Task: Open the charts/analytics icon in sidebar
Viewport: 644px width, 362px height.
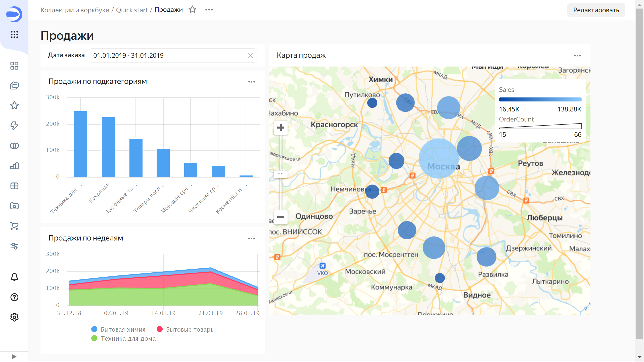Action: click(14, 165)
